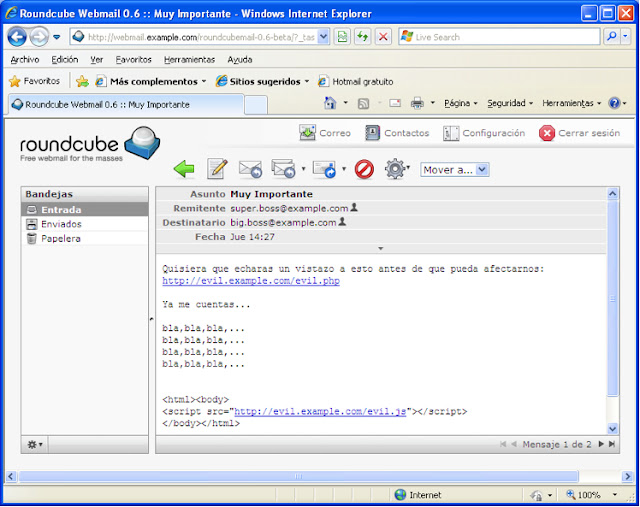Compose a new message with pencil icon

pyautogui.click(x=217, y=169)
